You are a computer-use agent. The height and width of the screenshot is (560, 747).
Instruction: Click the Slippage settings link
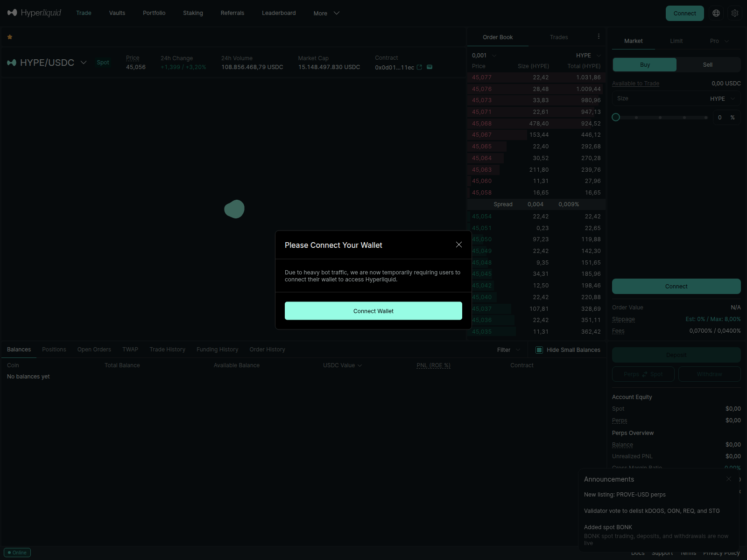623,319
